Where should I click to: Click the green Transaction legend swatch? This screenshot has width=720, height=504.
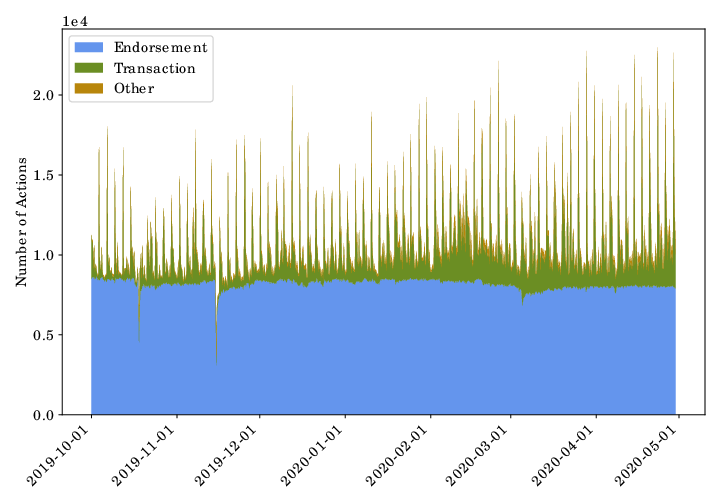coord(89,67)
